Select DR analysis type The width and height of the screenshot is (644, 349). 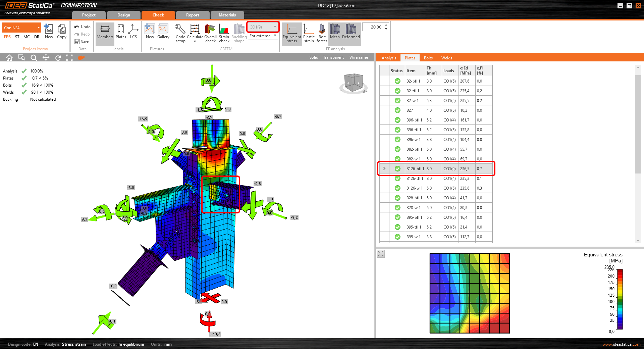coord(37,37)
